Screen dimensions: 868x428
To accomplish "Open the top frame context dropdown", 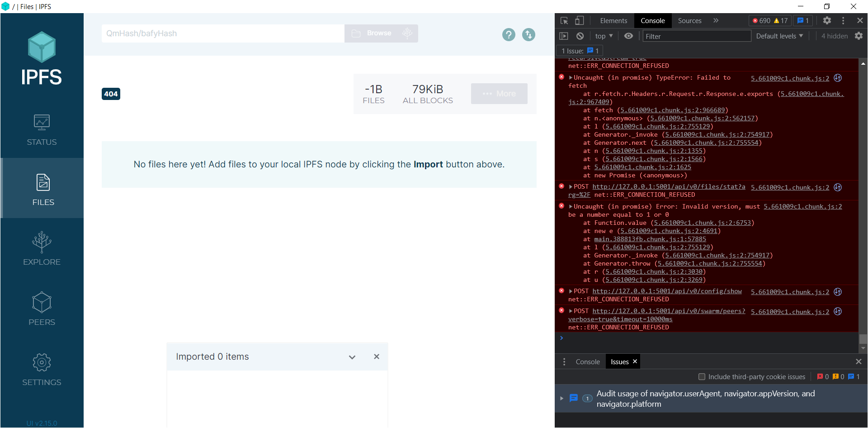I will [x=603, y=36].
